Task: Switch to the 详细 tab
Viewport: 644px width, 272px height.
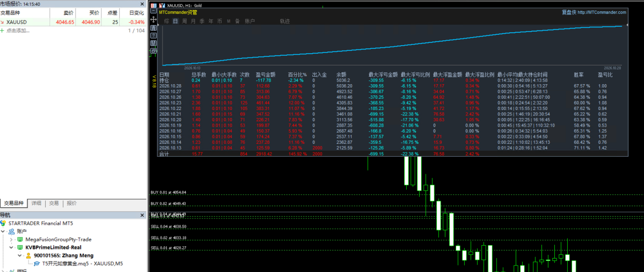Action: [x=36, y=203]
